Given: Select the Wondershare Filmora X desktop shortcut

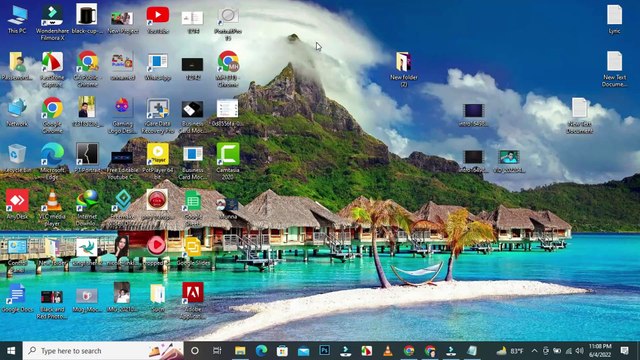Looking at the screenshot, I should pos(52,23).
